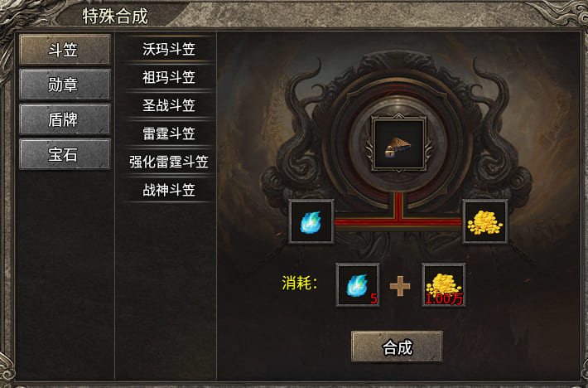Pick 战神斗笠 in the list

(169, 190)
